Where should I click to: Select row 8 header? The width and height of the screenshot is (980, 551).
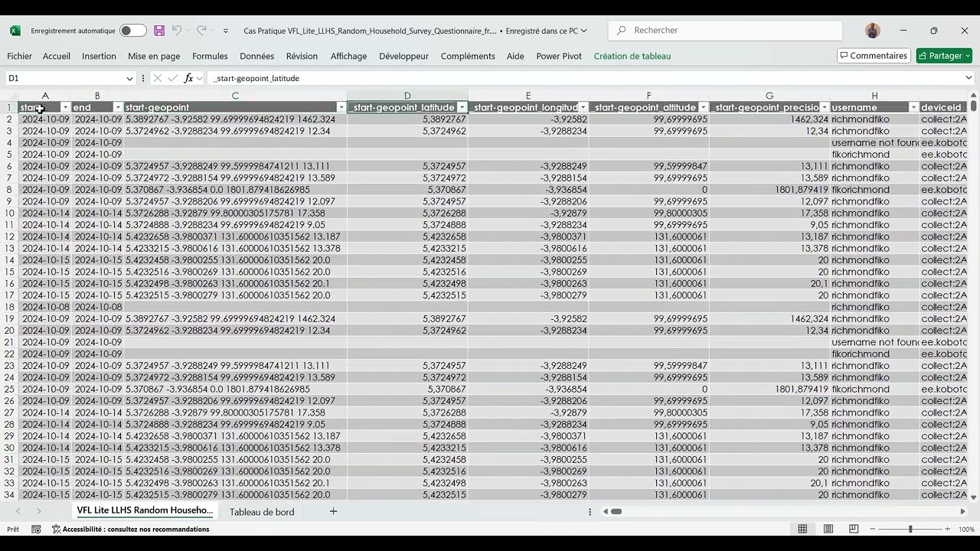click(x=9, y=190)
